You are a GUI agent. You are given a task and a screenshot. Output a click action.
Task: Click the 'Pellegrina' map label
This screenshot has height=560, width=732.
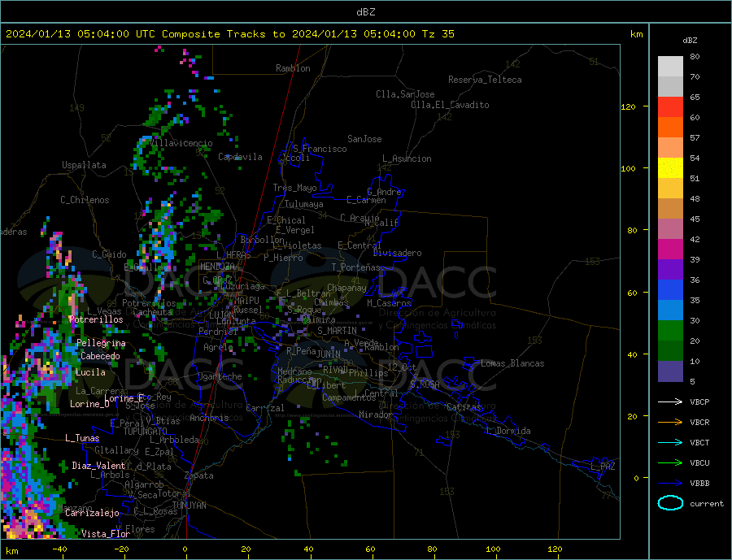(x=101, y=343)
